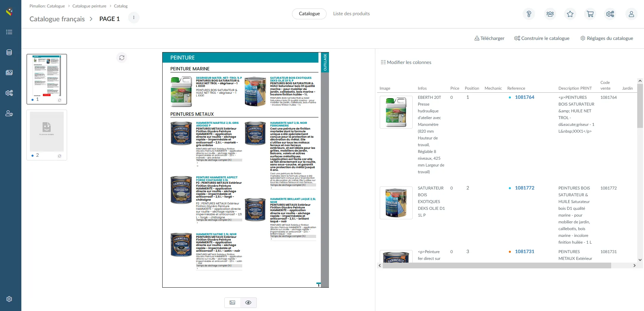Click the Infos column header
644x311 pixels.
pyautogui.click(x=422, y=88)
